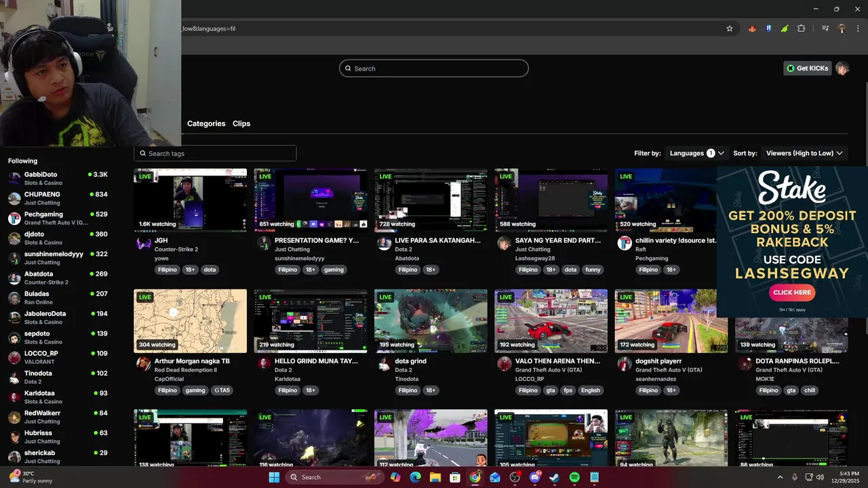Click LOCCO_RP avatar in Following list
Screen dimensions: 868x488
coord(14,357)
